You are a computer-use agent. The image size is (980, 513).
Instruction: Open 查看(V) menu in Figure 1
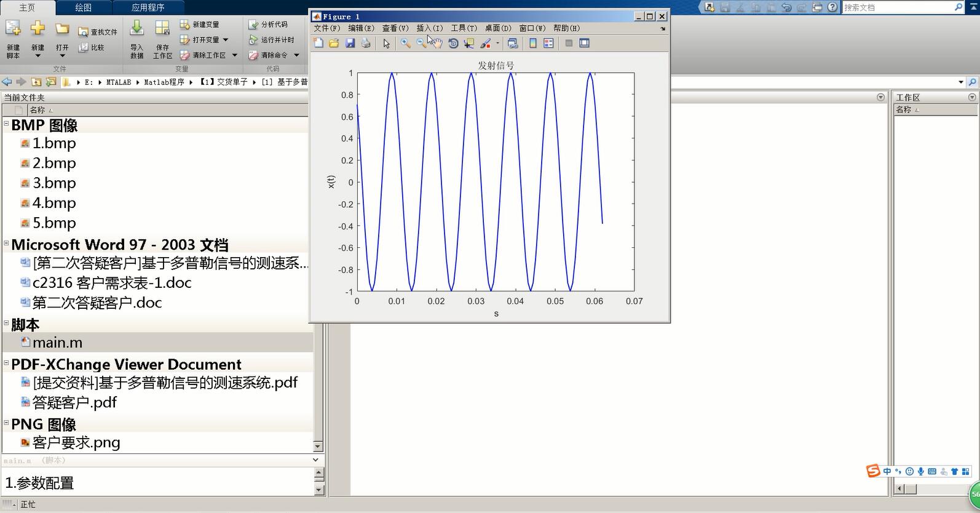click(x=395, y=28)
